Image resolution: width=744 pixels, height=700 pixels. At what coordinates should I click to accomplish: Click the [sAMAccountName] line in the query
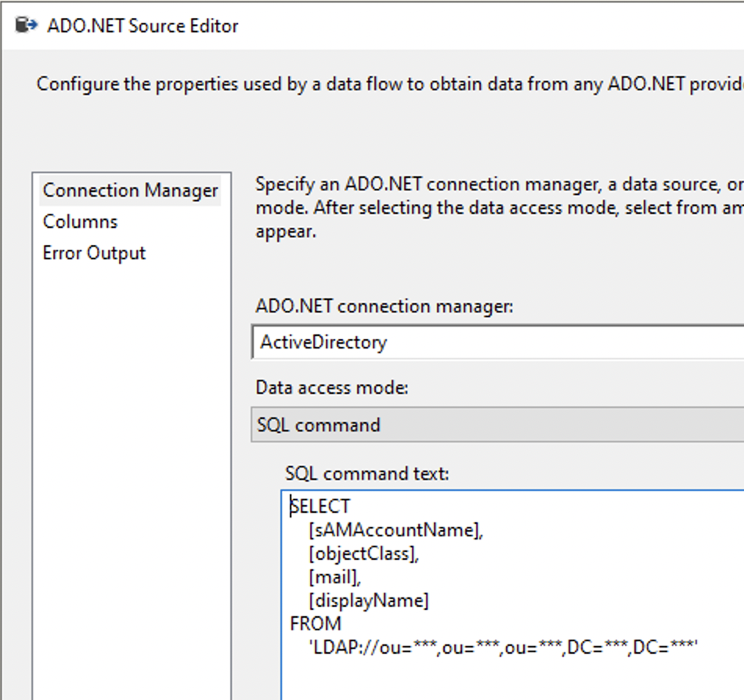[395, 530]
